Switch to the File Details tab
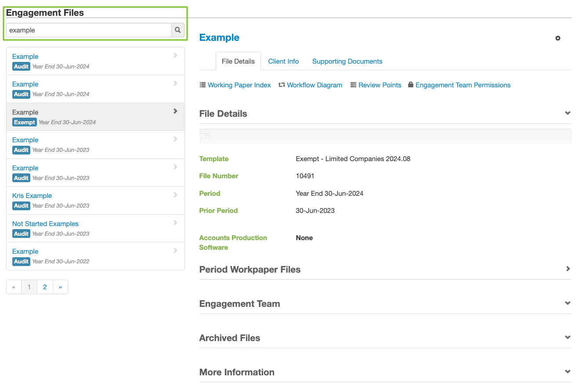 (238, 61)
